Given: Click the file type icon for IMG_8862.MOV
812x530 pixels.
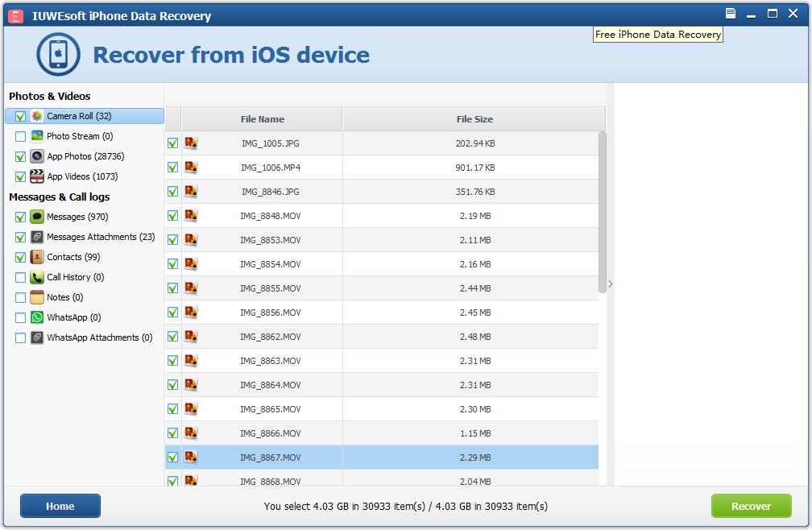Looking at the screenshot, I should pos(191,337).
